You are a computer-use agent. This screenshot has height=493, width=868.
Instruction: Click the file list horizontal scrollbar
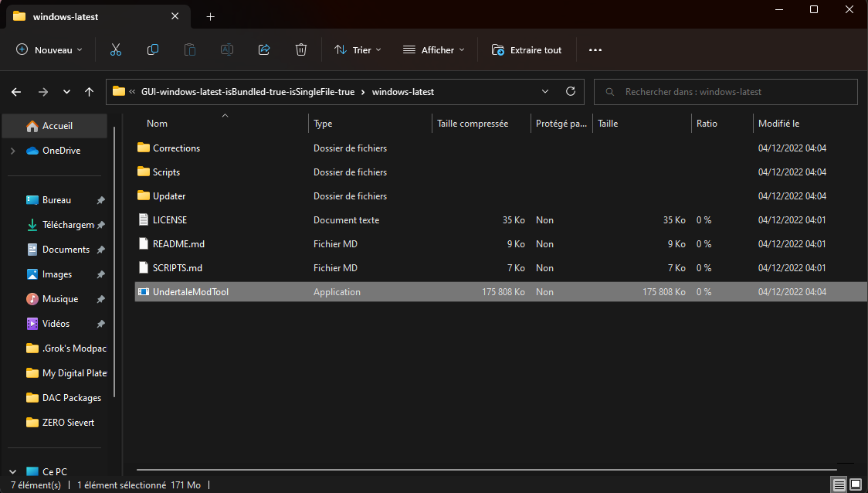(x=486, y=471)
